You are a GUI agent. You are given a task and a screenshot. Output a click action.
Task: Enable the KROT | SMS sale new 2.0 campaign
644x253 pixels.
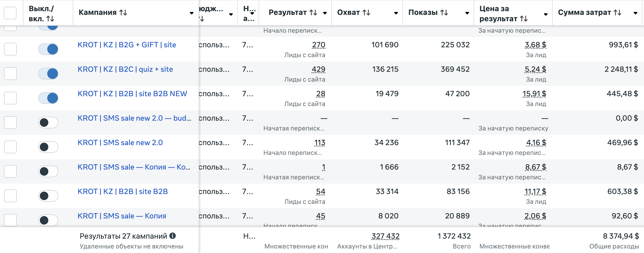48,147
